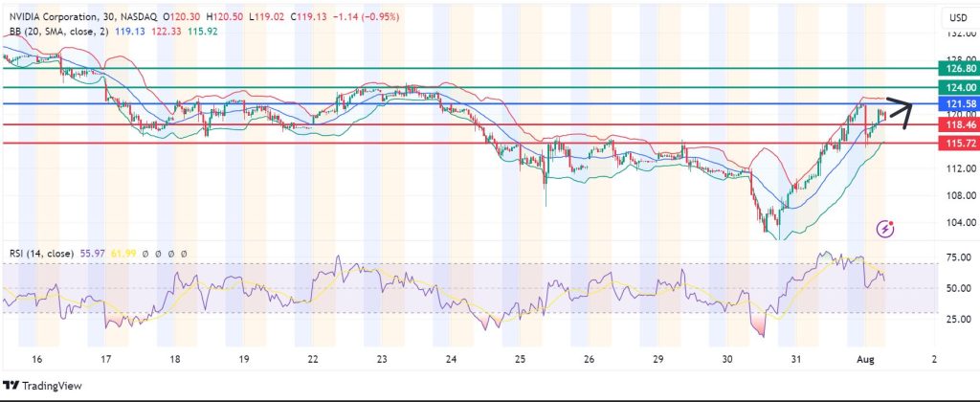Click the change value −1.14 (−0.95%)

pos(365,17)
